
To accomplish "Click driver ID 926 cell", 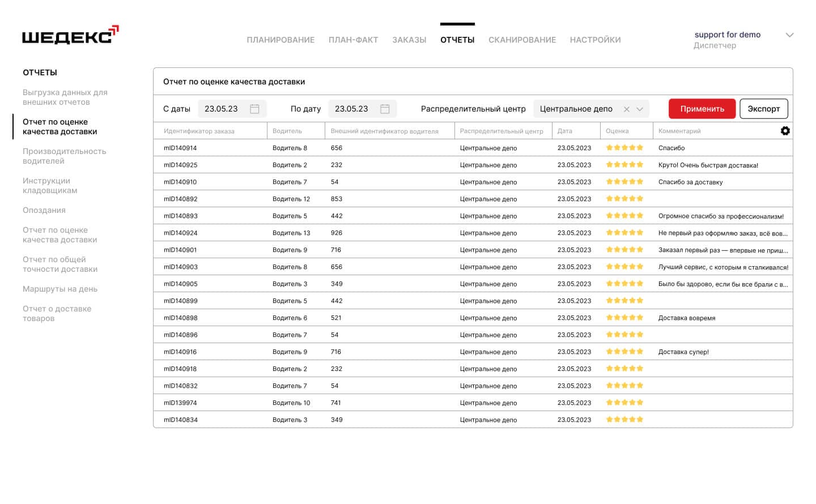I will [337, 233].
